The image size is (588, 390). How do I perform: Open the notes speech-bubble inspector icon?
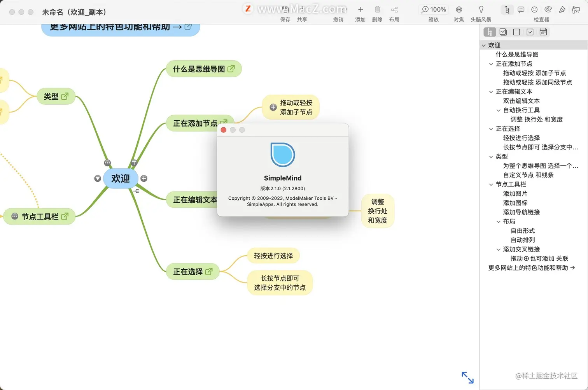click(521, 10)
